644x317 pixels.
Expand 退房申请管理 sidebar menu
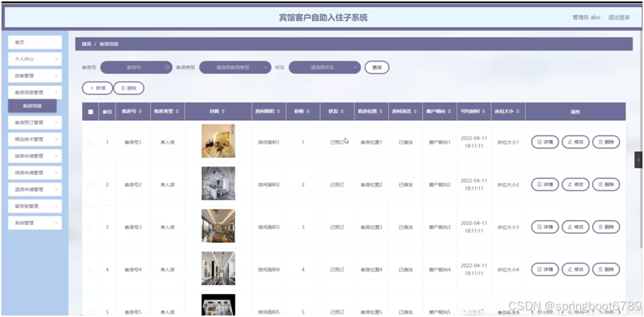35,190
